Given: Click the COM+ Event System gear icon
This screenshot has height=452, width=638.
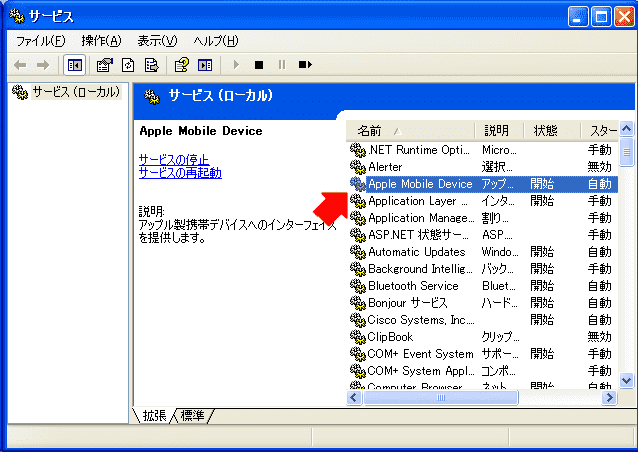Looking at the screenshot, I should [x=358, y=354].
